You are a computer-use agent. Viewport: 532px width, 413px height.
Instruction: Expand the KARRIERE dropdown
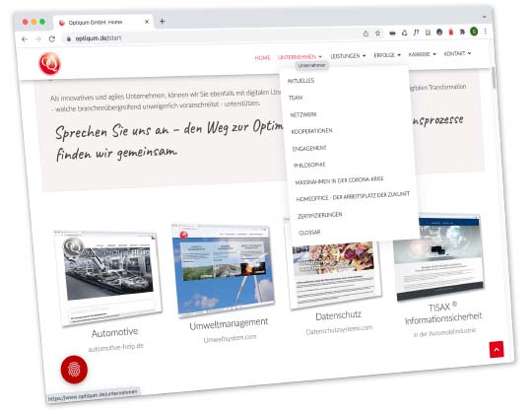[x=422, y=54]
